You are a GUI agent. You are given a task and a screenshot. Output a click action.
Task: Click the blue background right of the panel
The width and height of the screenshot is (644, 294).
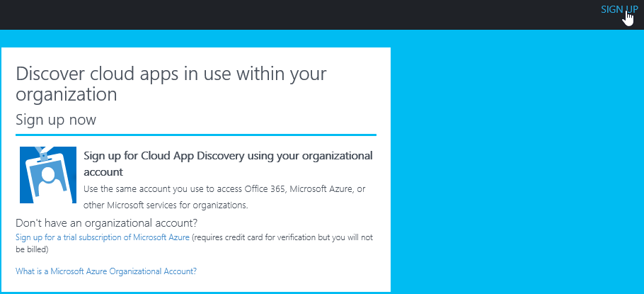pos(517,163)
